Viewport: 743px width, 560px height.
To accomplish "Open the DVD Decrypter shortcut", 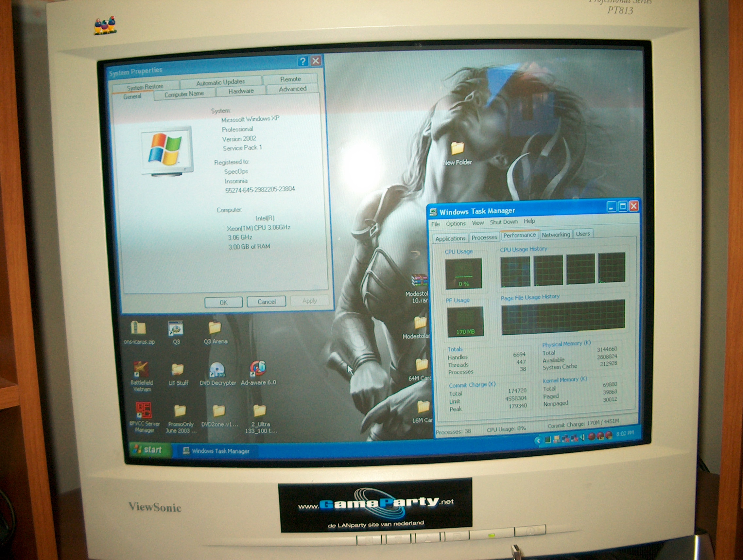I will [x=217, y=370].
